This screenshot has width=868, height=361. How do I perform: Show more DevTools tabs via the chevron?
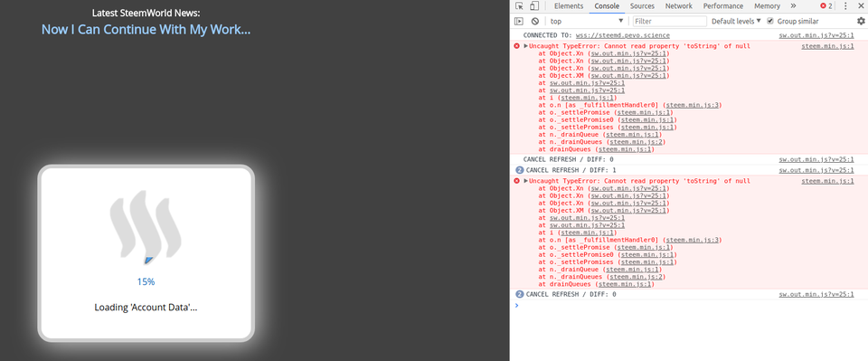(x=793, y=6)
